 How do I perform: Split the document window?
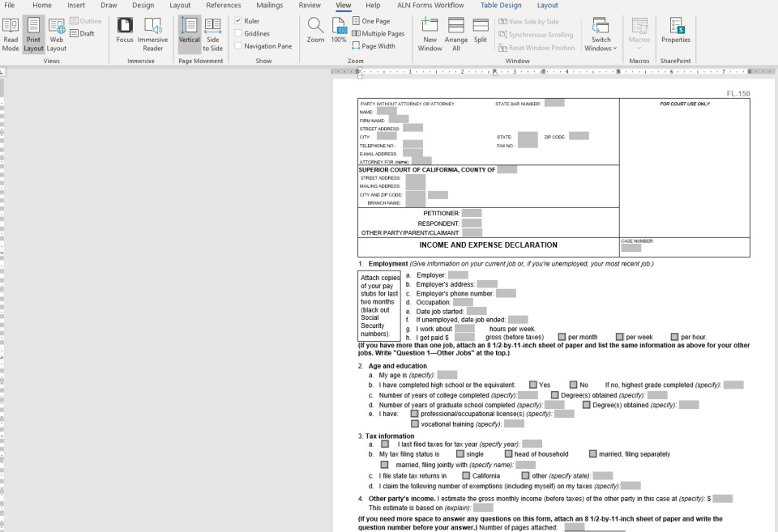coord(479,33)
